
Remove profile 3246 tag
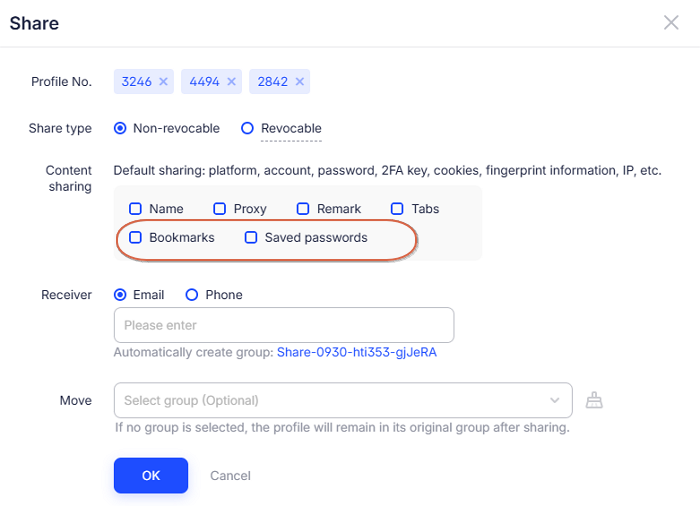click(164, 82)
